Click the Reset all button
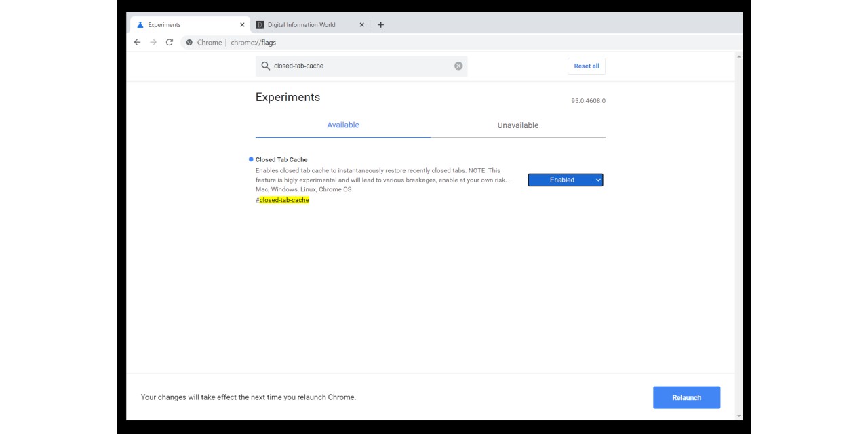 click(587, 66)
